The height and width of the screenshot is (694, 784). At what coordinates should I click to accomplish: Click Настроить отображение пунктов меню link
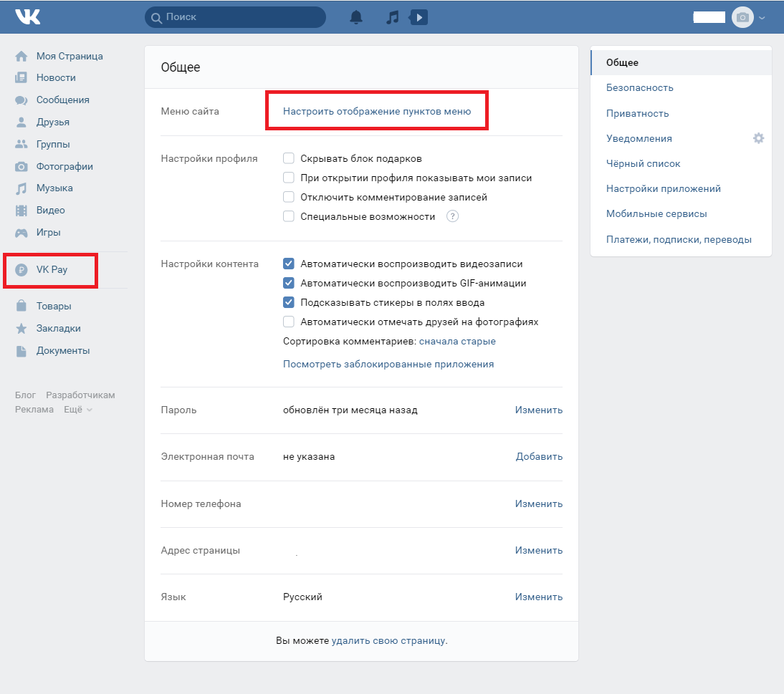[377, 111]
